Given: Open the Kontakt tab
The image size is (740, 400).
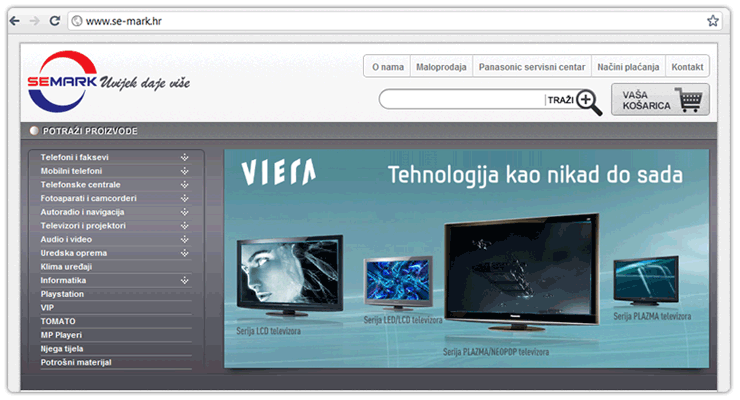Looking at the screenshot, I should [x=687, y=67].
